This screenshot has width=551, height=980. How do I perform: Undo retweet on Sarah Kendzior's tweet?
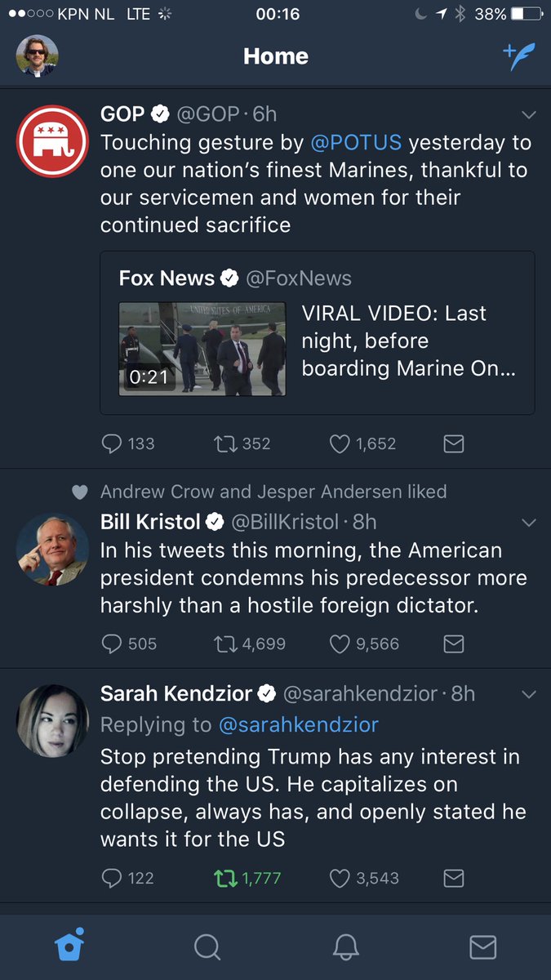click(x=223, y=878)
